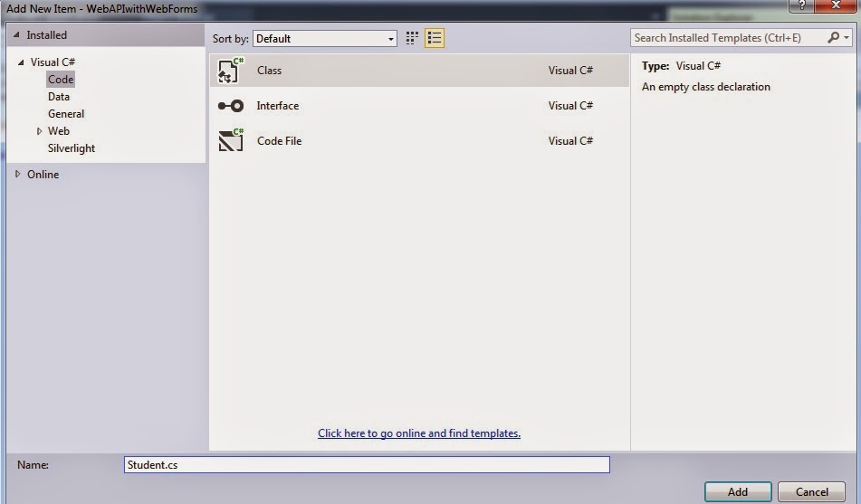Collapse the Visual C# tree node

tap(21, 62)
